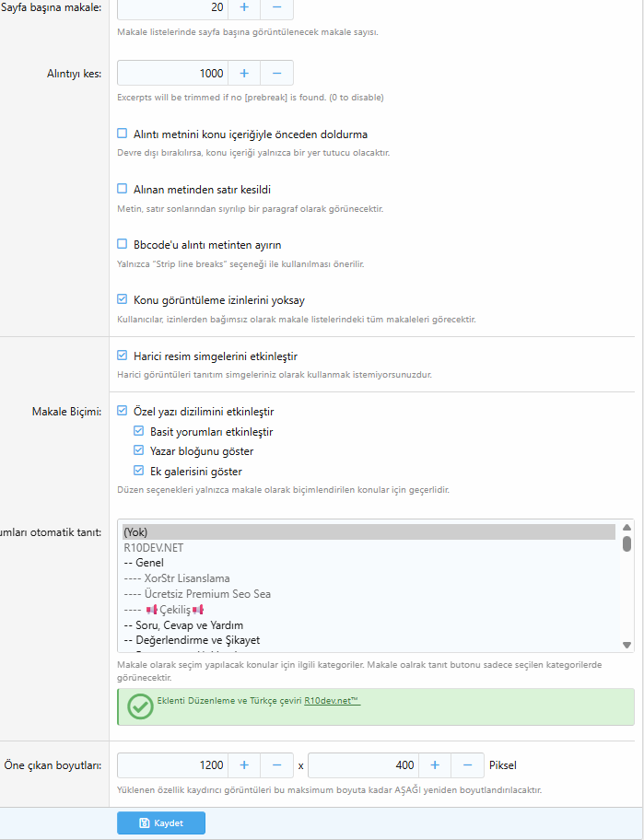The width and height of the screenshot is (644, 840).
Task: Click plus button for 'Alıntıyı kes' field
Action: pos(244,73)
